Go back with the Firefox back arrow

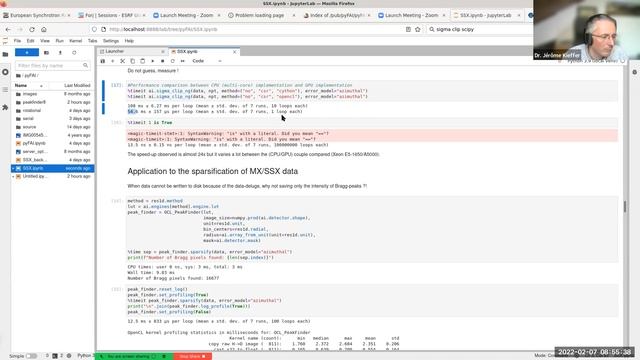(x=8, y=29)
